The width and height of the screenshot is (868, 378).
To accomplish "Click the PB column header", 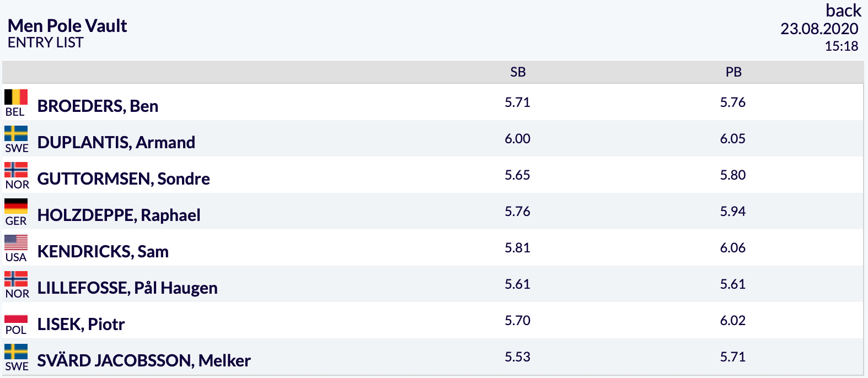I will [733, 72].
